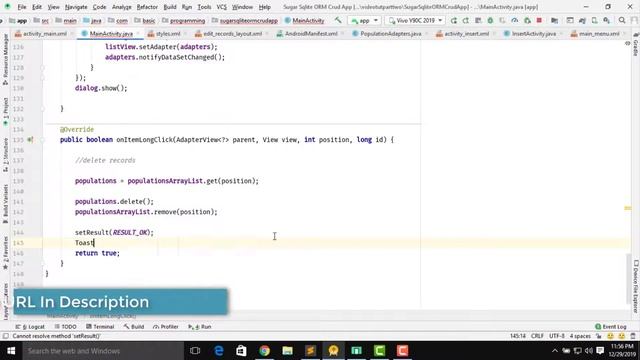This screenshot has height=360, width=640.
Task: Toggle the Structure tool window
Action: (5, 154)
